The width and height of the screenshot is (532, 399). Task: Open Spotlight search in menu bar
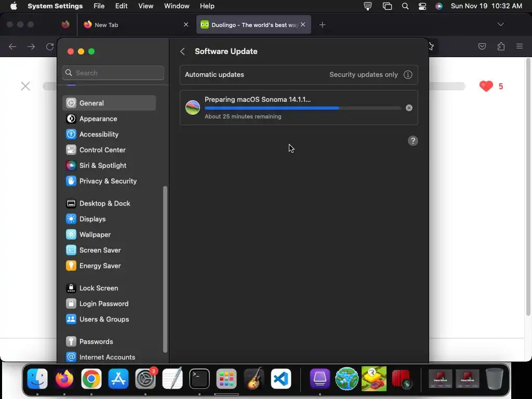click(x=405, y=6)
